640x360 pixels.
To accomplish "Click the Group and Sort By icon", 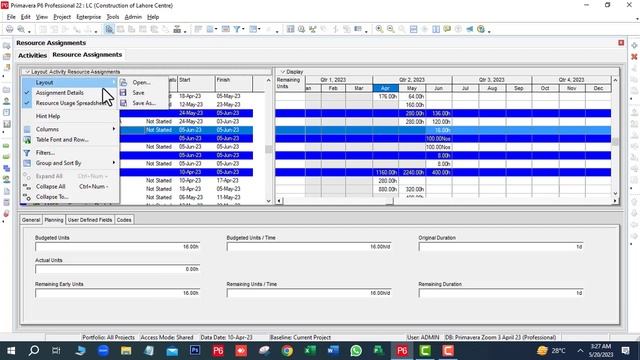I will (x=27, y=163).
